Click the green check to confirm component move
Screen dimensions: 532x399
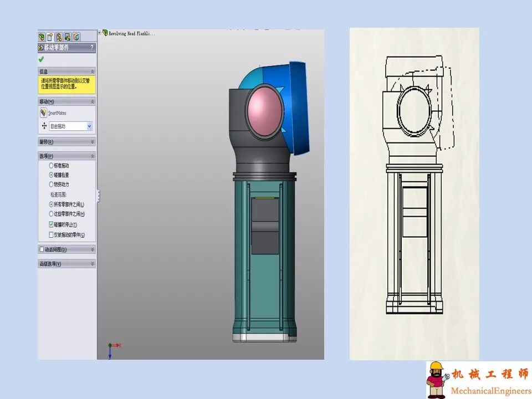[41, 59]
